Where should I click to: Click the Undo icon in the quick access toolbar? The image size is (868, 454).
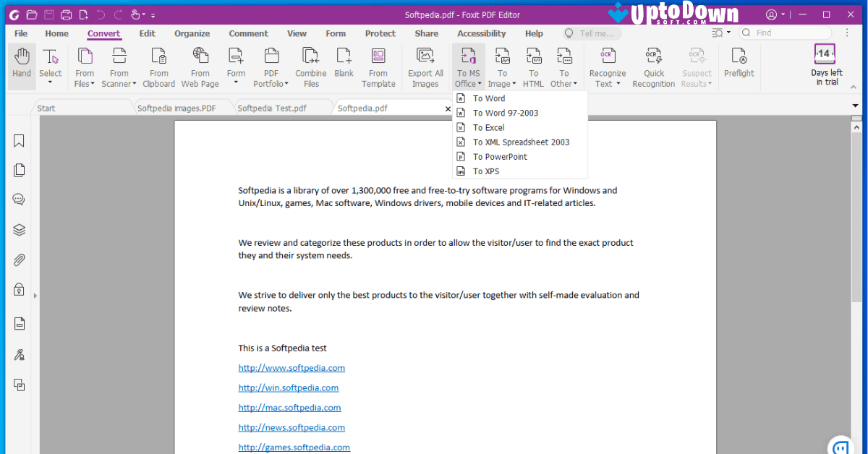[101, 14]
